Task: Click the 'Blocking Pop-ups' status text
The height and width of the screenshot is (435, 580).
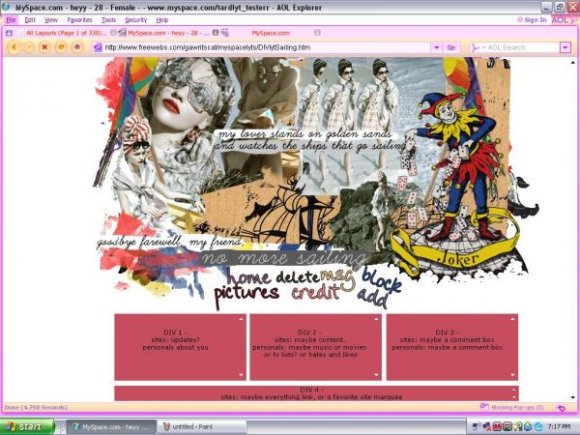Action: 517,407
